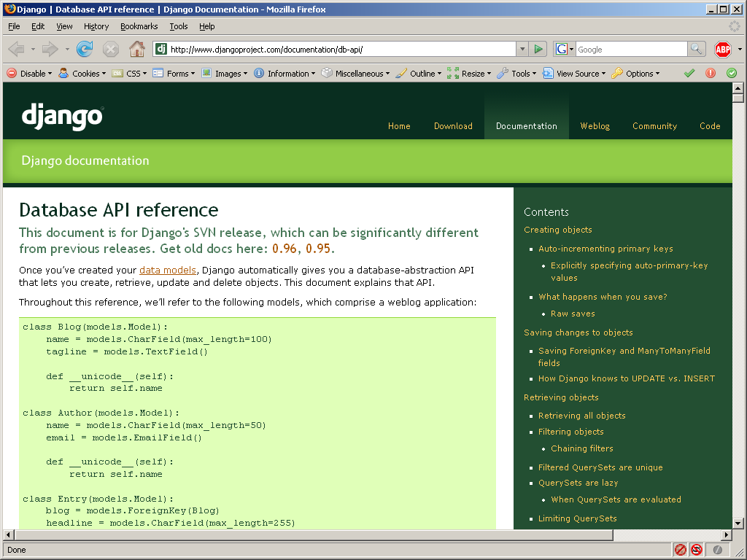Screen dimensions: 747x560
Task: Open the Resize toolbar menu
Action: tap(469, 74)
